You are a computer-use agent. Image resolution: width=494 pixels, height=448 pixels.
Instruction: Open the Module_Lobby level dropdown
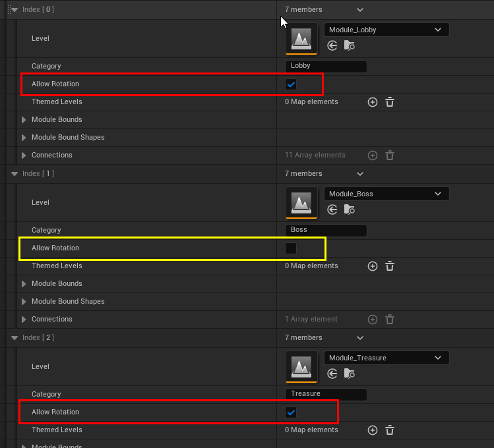(x=386, y=30)
